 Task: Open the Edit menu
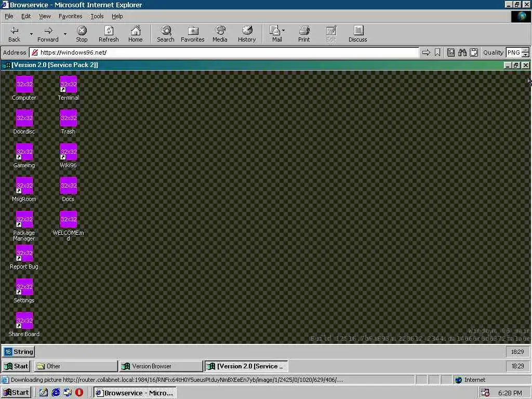click(26, 16)
